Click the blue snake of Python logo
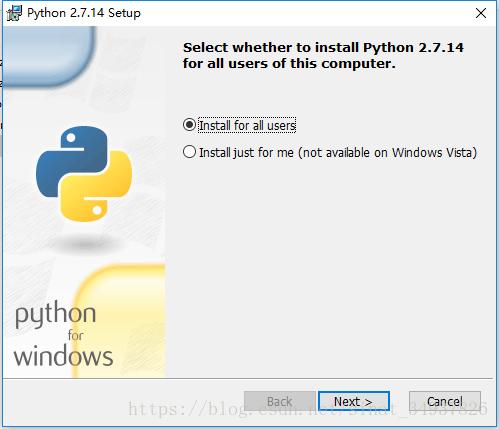 pyautogui.click(x=72, y=162)
